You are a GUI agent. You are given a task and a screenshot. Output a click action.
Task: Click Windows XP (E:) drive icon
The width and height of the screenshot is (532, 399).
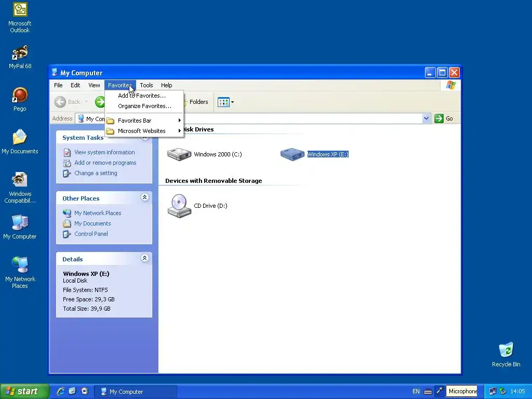click(x=292, y=154)
